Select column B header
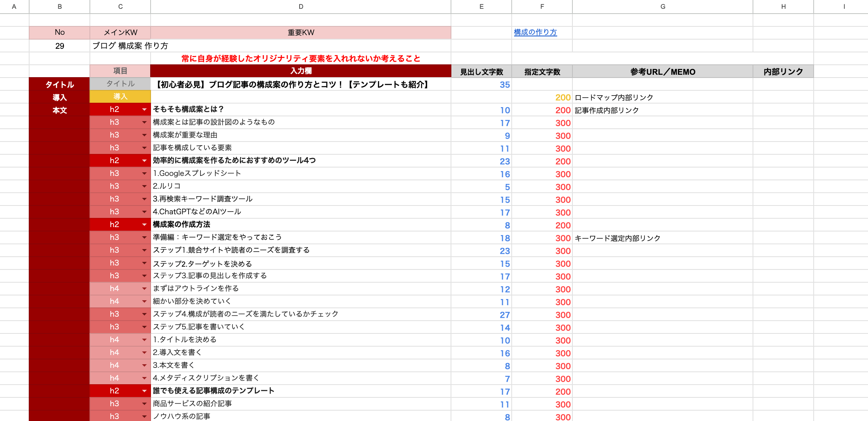Image resolution: width=868 pixels, height=421 pixels. [x=60, y=6]
